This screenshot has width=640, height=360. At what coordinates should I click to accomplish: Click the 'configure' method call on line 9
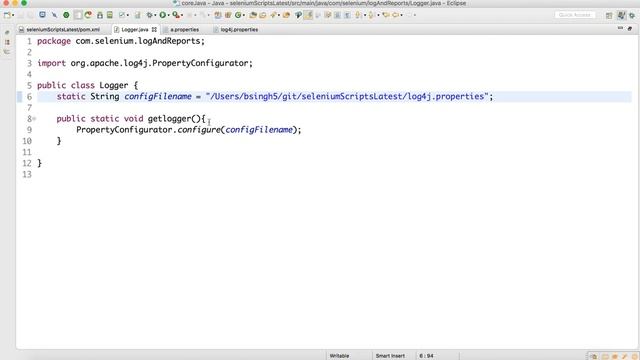[199, 130]
